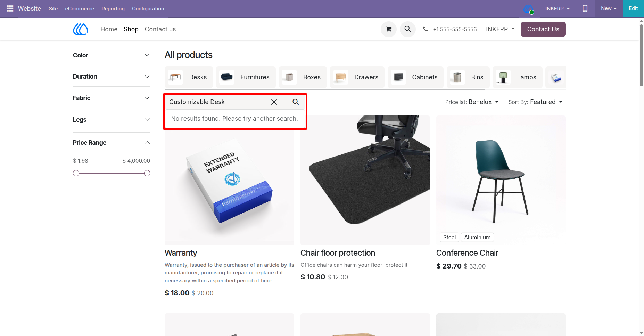Select the Lamps category icon
The height and width of the screenshot is (336, 644).
[x=503, y=77]
